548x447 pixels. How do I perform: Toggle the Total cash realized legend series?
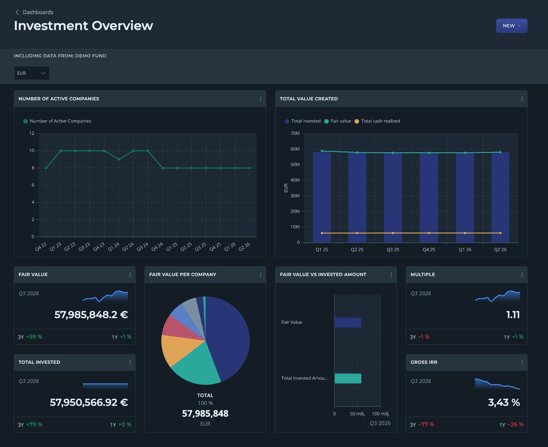point(377,121)
